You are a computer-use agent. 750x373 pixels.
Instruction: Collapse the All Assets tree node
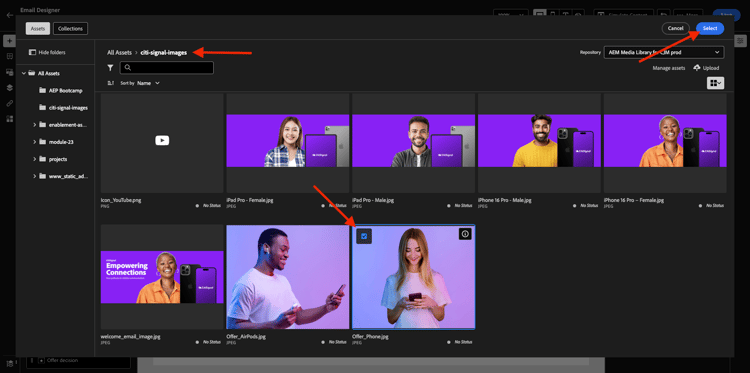tap(23, 73)
